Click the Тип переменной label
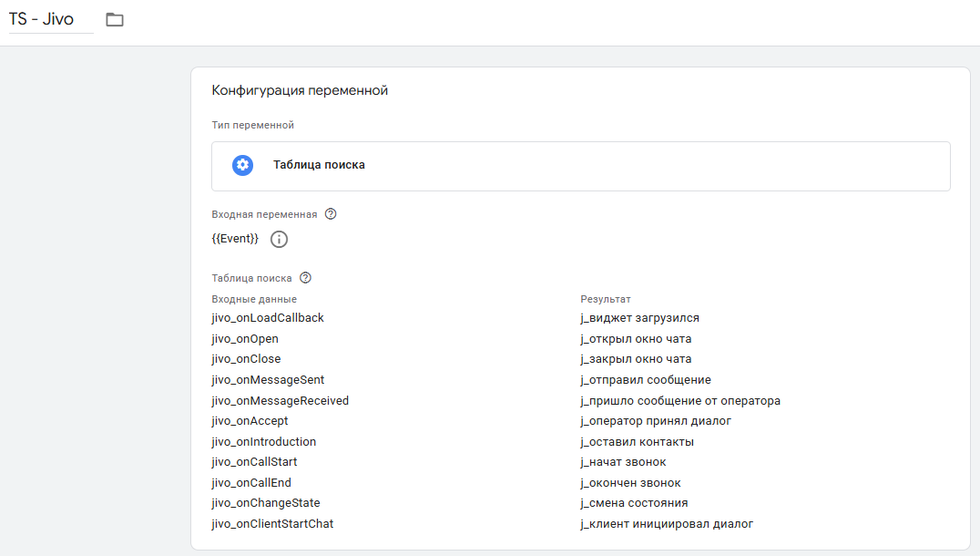The image size is (980, 556). tap(252, 125)
